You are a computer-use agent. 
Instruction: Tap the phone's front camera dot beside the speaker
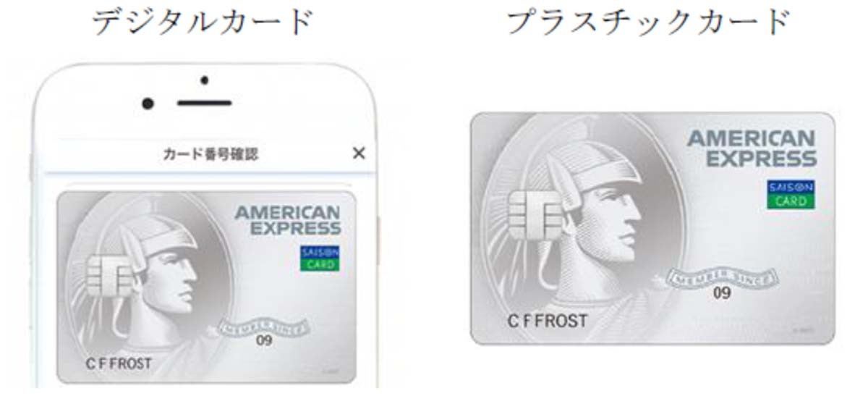pos(148,104)
